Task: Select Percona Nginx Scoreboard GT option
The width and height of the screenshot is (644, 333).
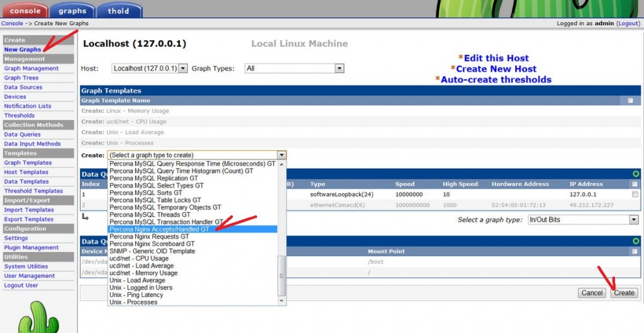Action: (152, 244)
